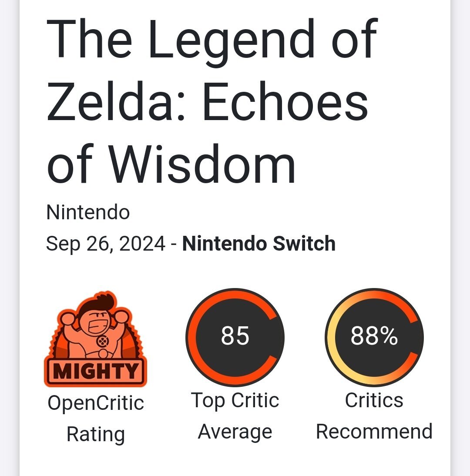The width and height of the screenshot is (470, 476).
Task: Click the "of Wisdom" title line
Action: (x=171, y=164)
